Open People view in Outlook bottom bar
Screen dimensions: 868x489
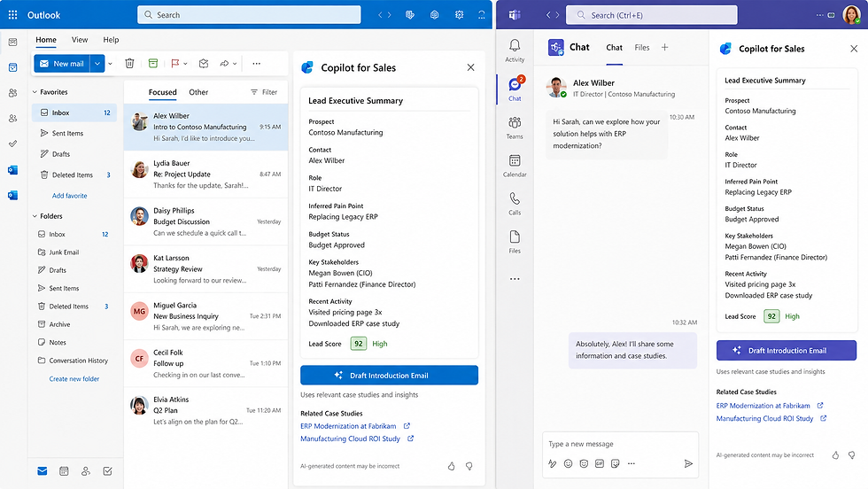86,471
